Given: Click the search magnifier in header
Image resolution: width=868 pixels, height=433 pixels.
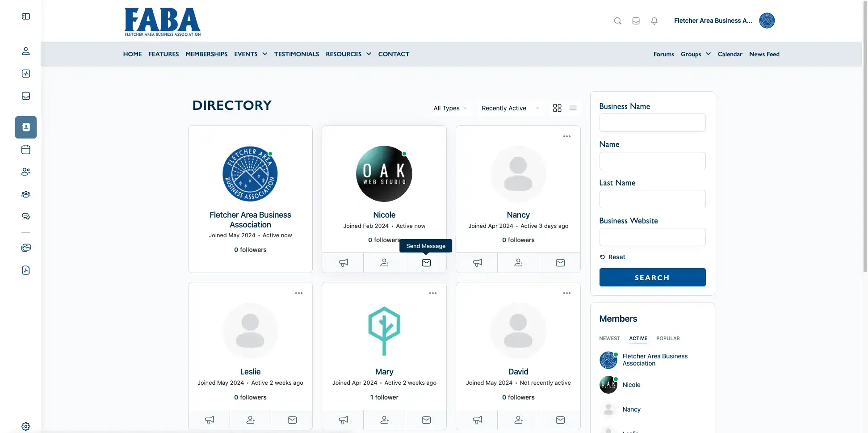Looking at the screenshot, I should click(618, 21).
